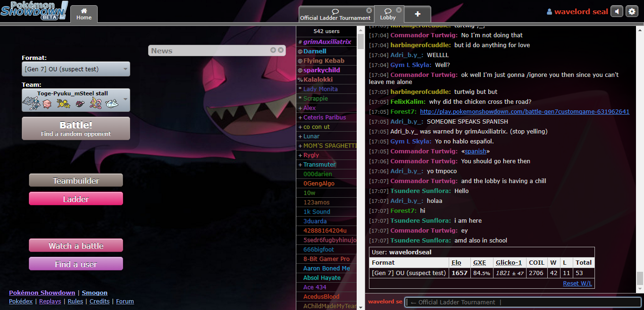Open the Teambuilder
This screenshot has height=310, width=644.
76,180
